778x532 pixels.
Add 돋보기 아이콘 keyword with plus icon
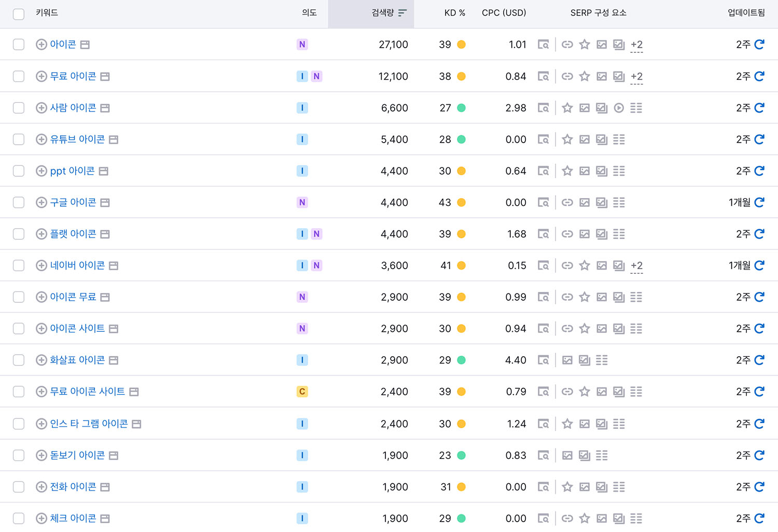tap(41, 455)
